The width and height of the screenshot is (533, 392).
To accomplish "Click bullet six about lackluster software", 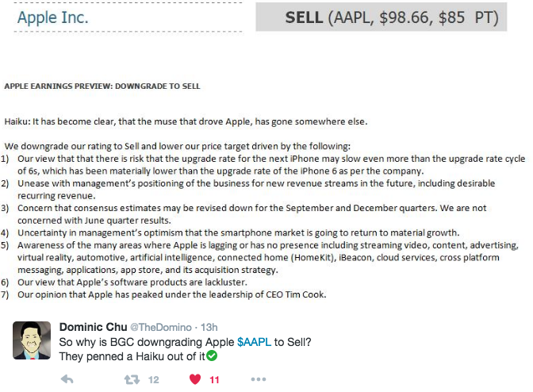I will pos(124,282).
